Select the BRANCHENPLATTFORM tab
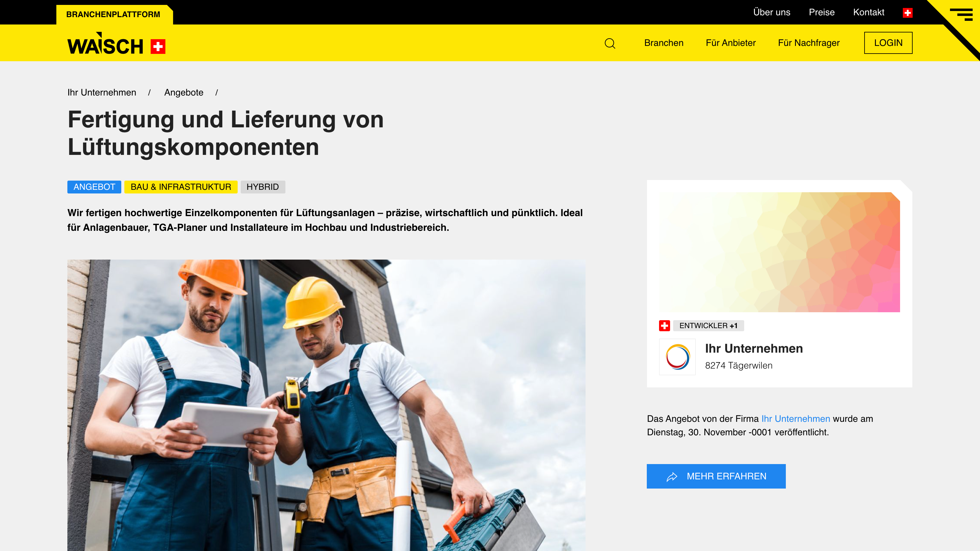 coord(113,14)
